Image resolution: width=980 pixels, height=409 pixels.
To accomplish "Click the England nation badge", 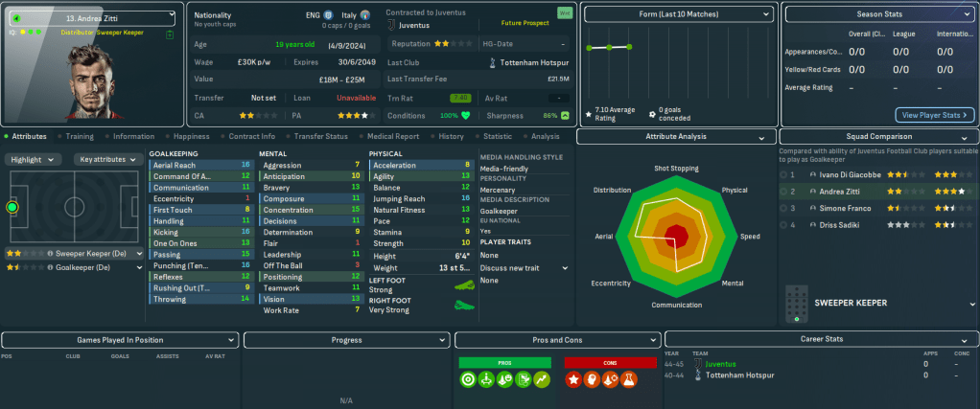I will tap(329, 16).
